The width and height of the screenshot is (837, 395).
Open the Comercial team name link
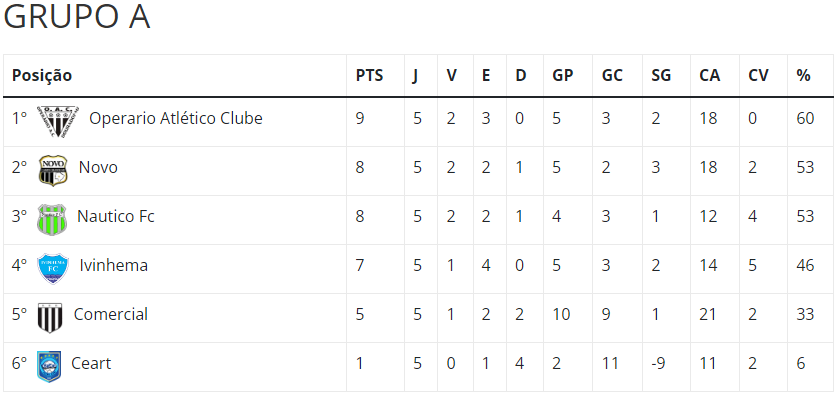click(x=110, y=314)
